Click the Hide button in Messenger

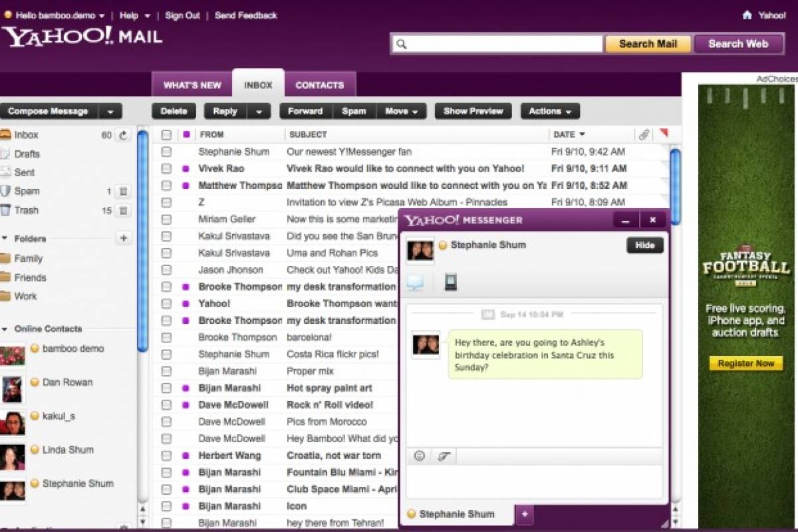coord(644,245)
